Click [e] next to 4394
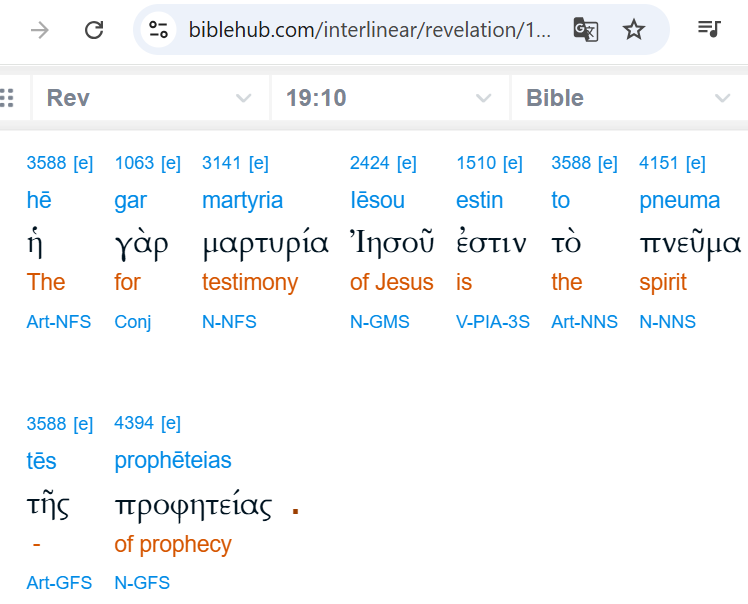 (171, 423)
